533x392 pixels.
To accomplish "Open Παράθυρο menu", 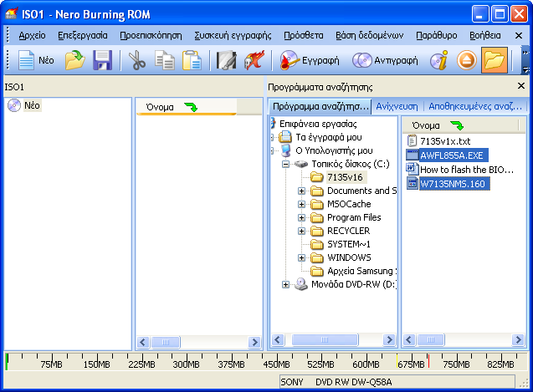I will (x=437, y=35).
